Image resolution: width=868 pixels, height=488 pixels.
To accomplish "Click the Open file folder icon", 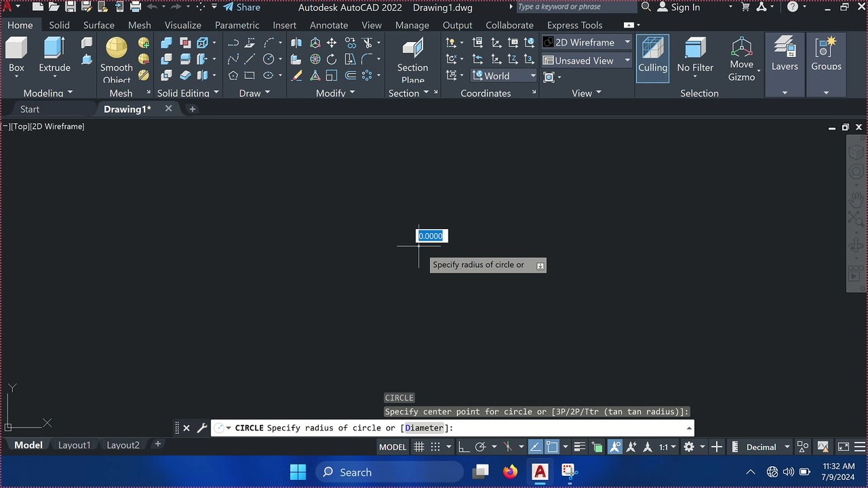I will point(54,7).
